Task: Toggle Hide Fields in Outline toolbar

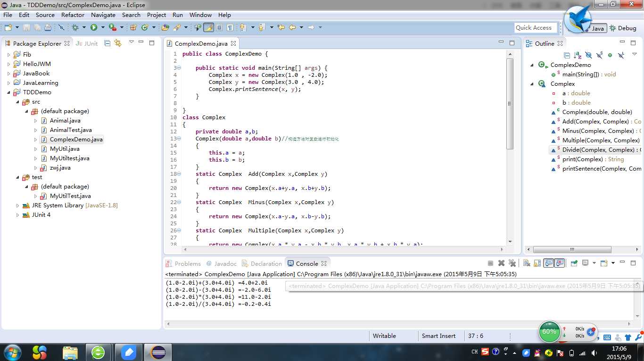Action: (588, 55)
